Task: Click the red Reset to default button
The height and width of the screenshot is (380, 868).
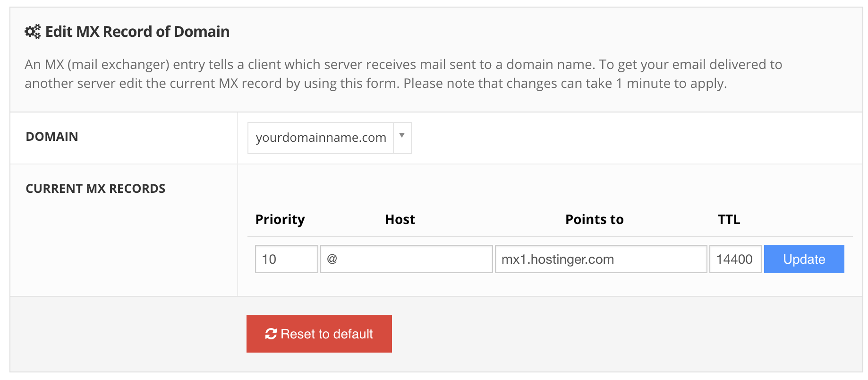Action: pos(319,334)
